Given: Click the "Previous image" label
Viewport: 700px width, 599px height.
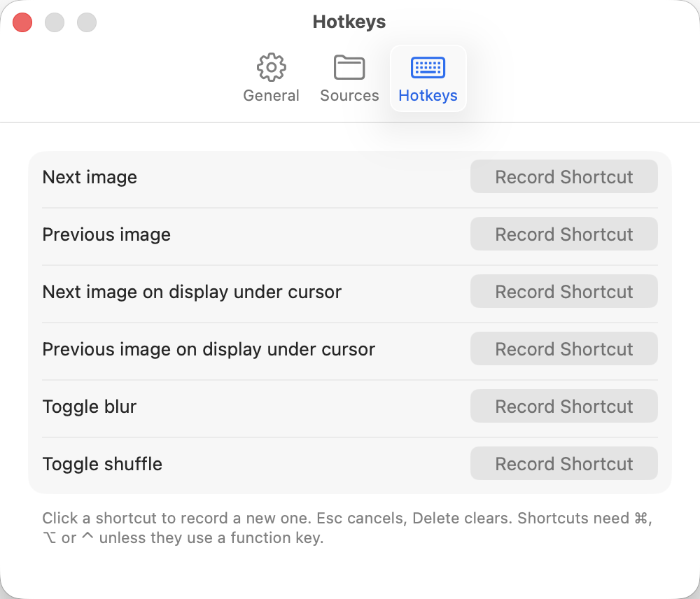Looking at the screenshot, I should [106, 234].
